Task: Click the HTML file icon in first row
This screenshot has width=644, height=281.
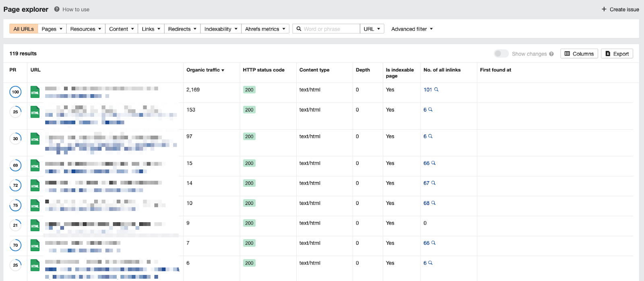Action: tap(35, 92)
